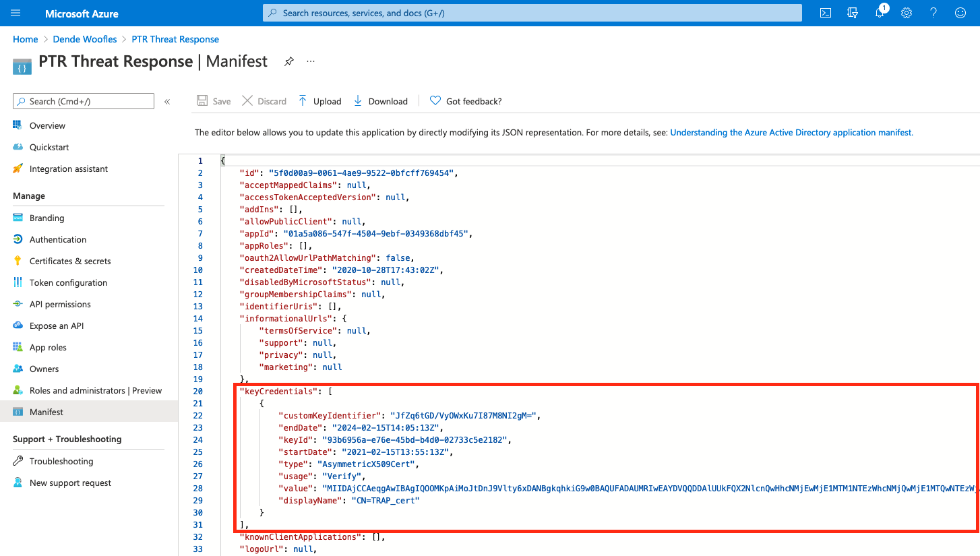Click the Owners people icon
The width and height of the screenshot is (980, 556).
coord(18,369)
